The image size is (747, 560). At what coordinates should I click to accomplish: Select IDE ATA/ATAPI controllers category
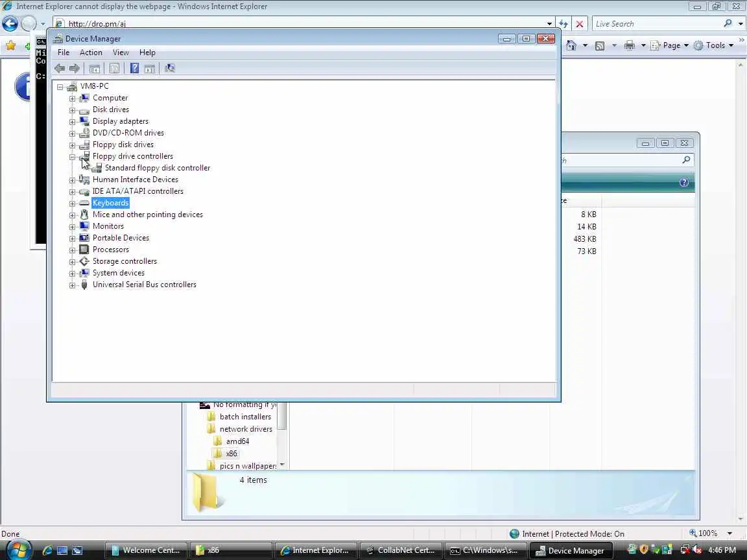click(137, 191)
